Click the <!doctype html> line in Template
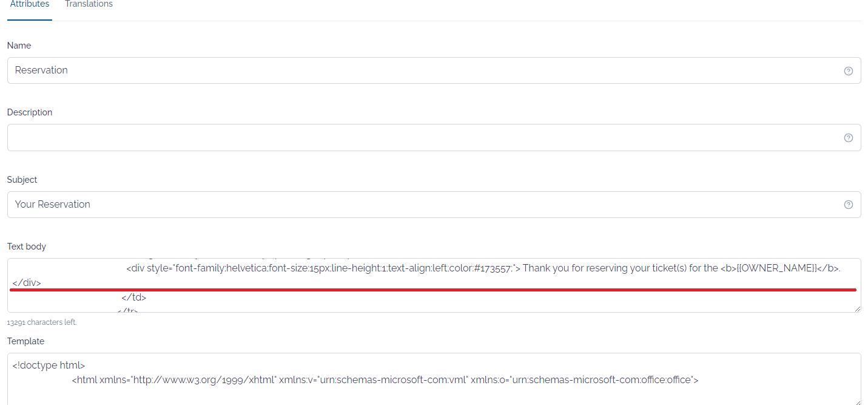Viewport: 868px width, 405px height. (x=49, y=366)
